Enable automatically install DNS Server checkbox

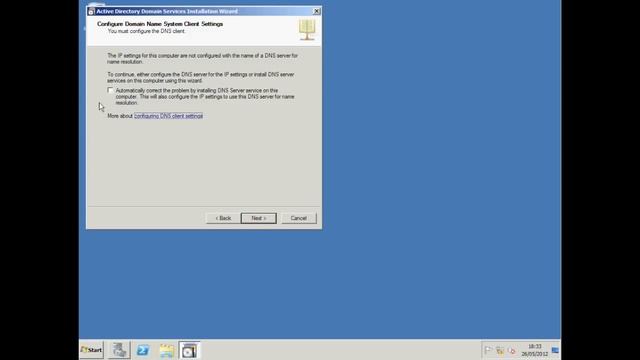point(110,90)
